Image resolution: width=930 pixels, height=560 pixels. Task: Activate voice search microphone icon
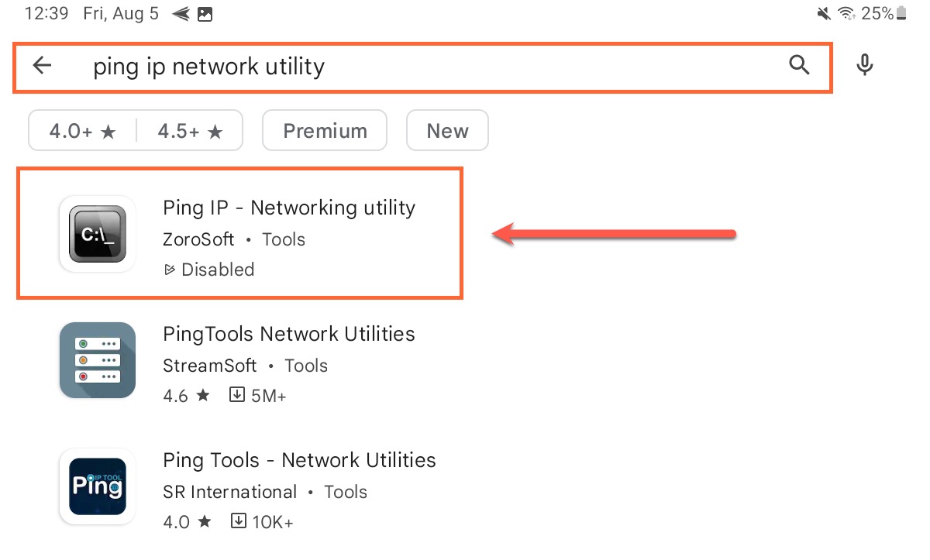click(865, 66)
